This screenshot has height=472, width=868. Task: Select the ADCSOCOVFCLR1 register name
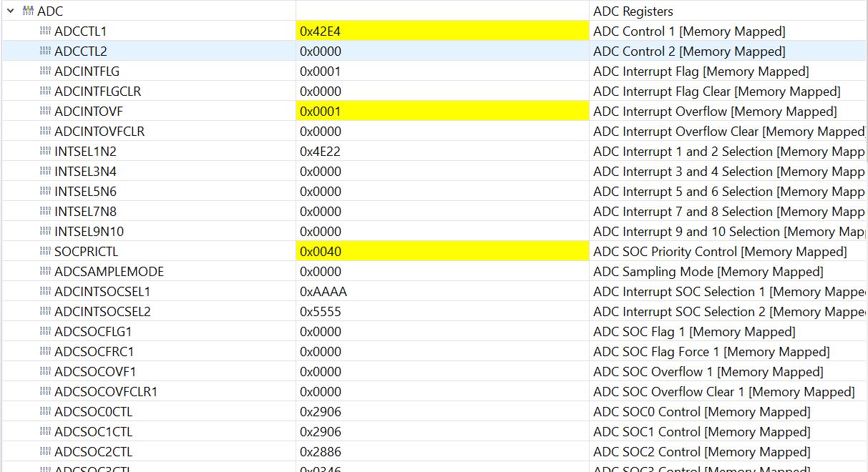[x=106, y=392]
